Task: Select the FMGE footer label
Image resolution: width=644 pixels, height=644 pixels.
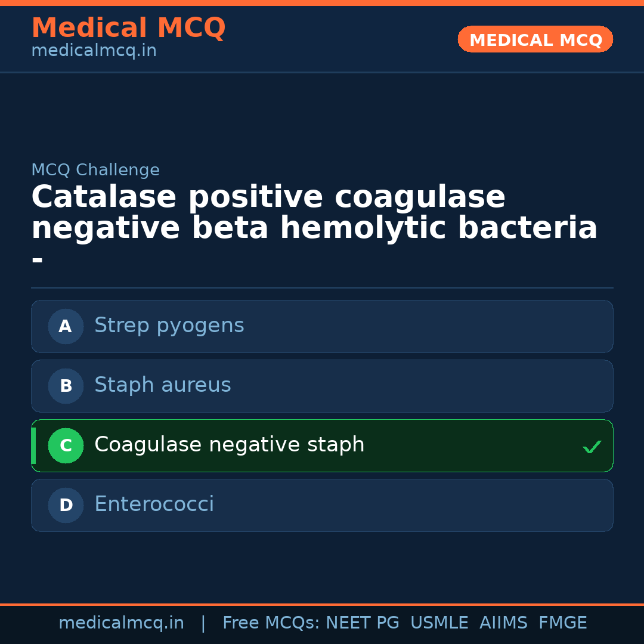Action: (562, 623)
